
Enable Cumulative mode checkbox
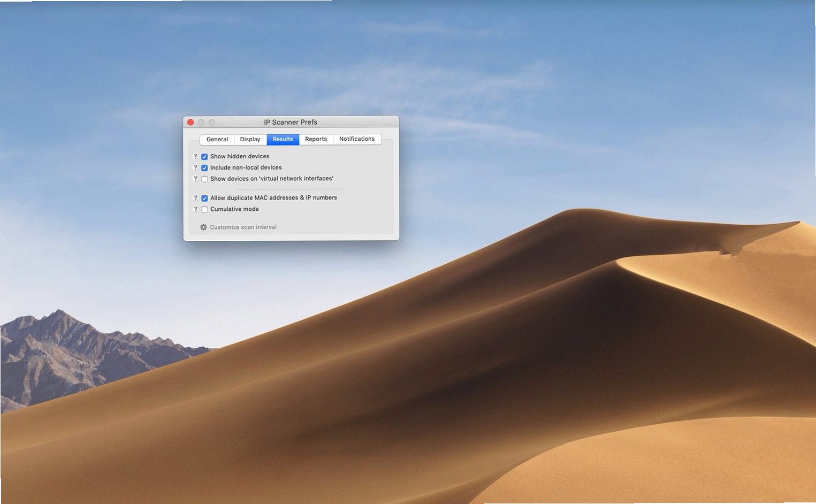click(x=204, y=210)
